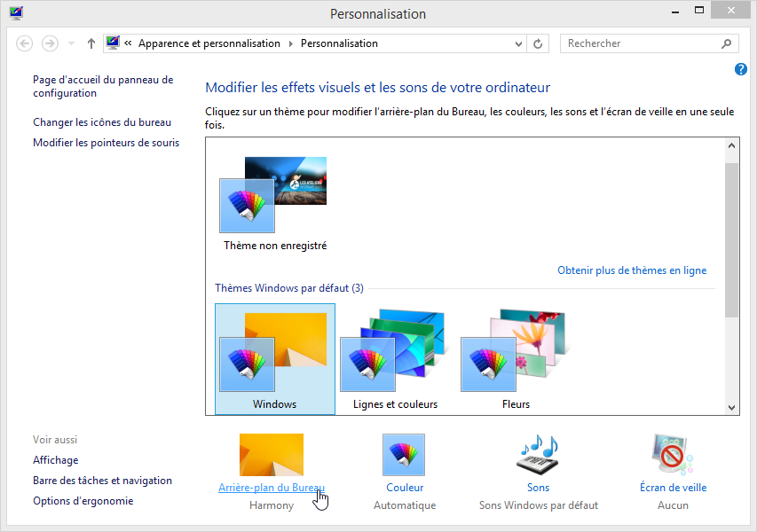The width and height of the screenshot is (757, 532).
Task: Open the Écran de veille icon
Action: coord(673,454)
